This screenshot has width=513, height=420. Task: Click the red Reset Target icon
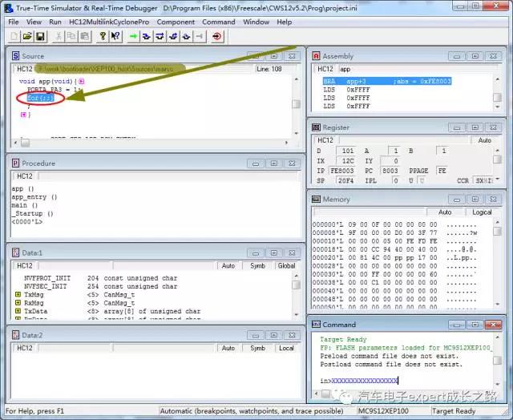[x=217, y=36]
